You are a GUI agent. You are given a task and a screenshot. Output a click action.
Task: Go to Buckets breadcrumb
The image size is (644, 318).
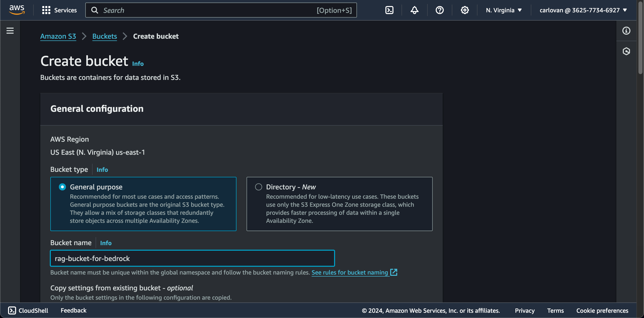105,36
